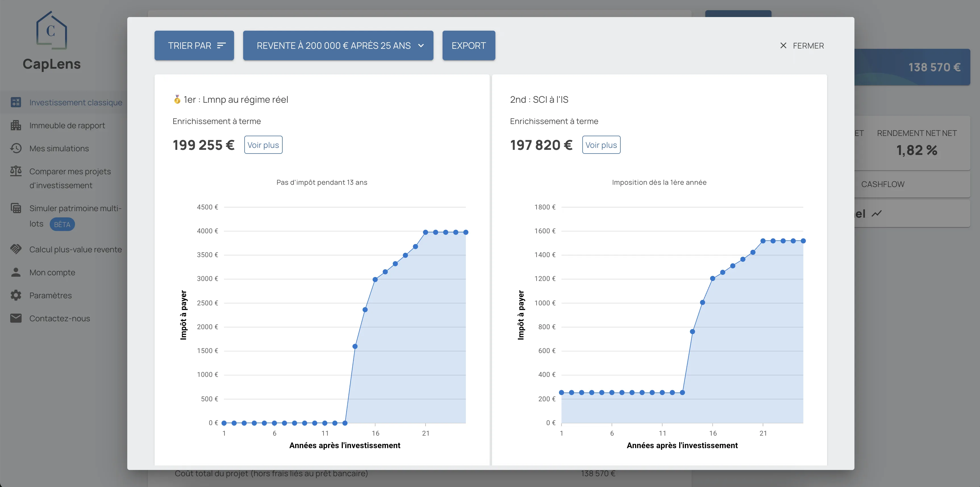Click the EXPORT button
The image size is (980, 487).
(469, 46)
